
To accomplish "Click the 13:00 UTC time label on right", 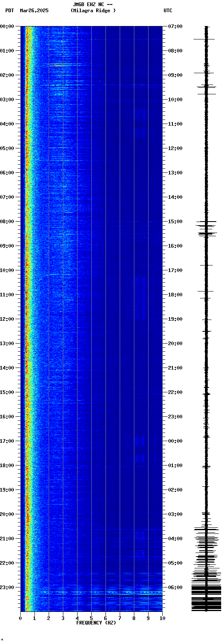I will coord(175,173).
